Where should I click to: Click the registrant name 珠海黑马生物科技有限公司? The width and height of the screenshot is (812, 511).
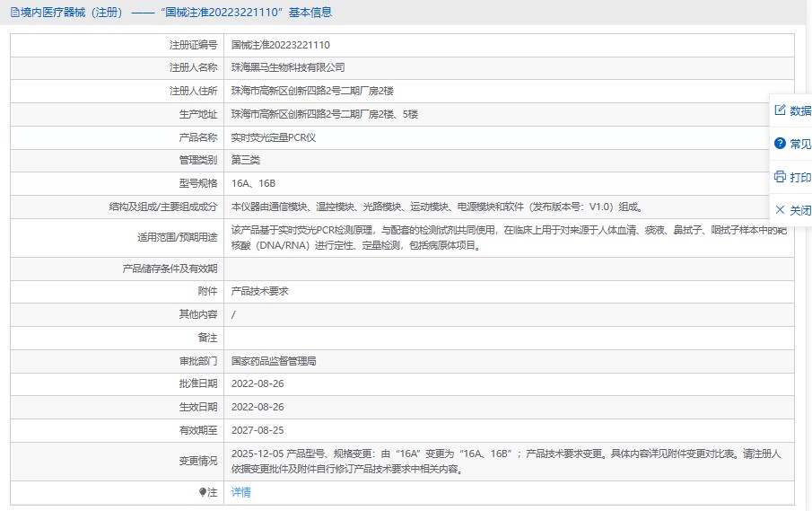288,68
